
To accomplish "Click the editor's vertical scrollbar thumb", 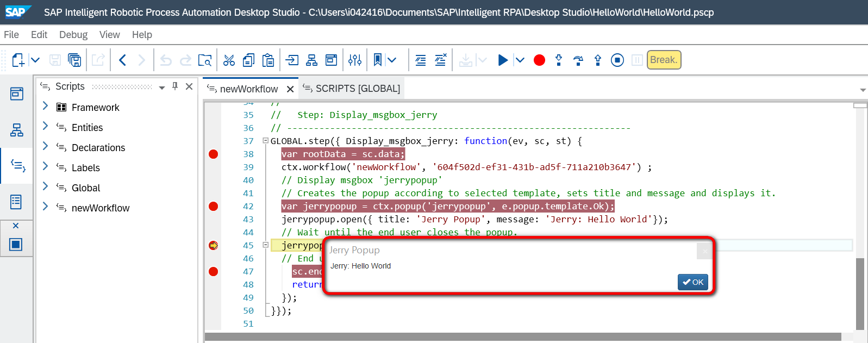I will point(860,294).
